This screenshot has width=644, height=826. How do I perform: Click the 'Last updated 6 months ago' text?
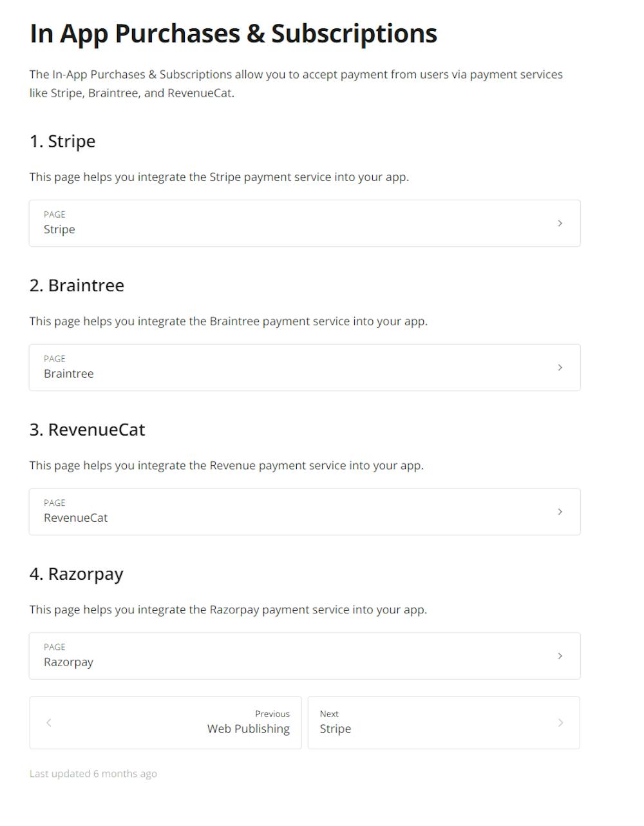93,773
